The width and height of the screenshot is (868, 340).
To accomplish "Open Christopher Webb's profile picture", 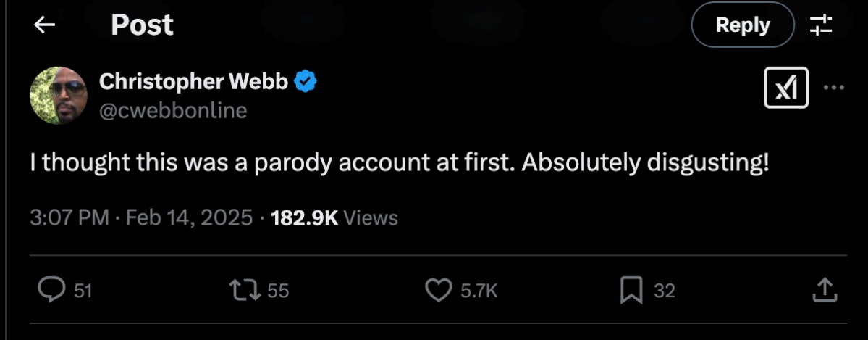I will [x=58, y=96].
